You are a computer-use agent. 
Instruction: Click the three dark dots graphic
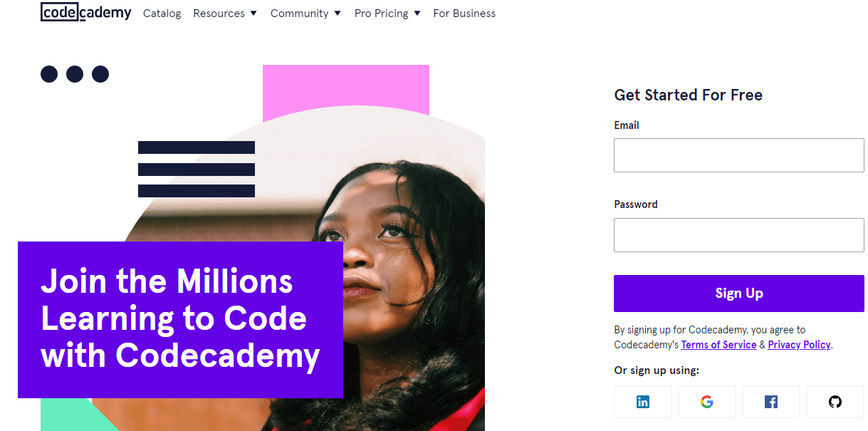[75, 74]
